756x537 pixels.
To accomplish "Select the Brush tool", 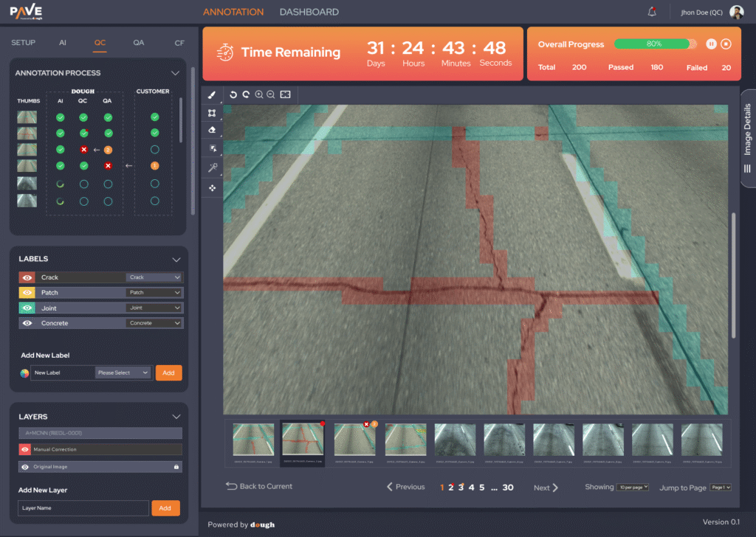I will point(212,95).
